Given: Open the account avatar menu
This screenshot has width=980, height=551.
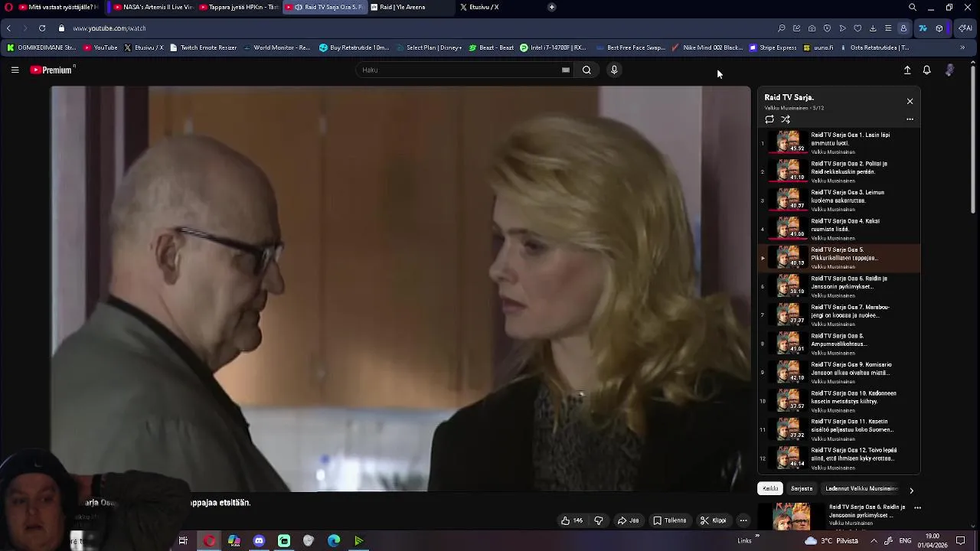Looking at the screenshot, I should 949,70.
